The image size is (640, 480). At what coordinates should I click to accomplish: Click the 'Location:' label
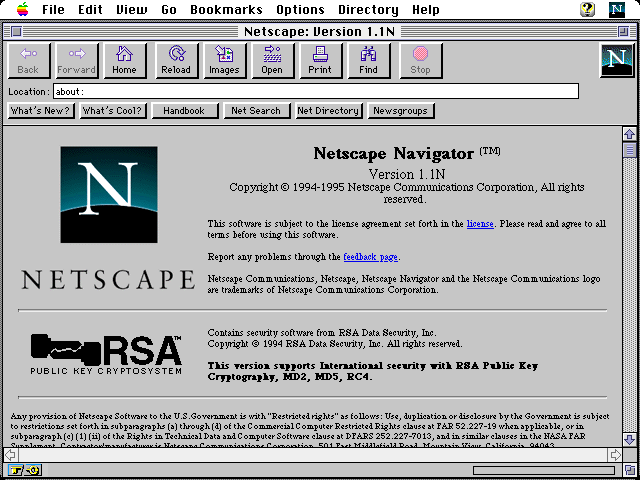[29, 92]
